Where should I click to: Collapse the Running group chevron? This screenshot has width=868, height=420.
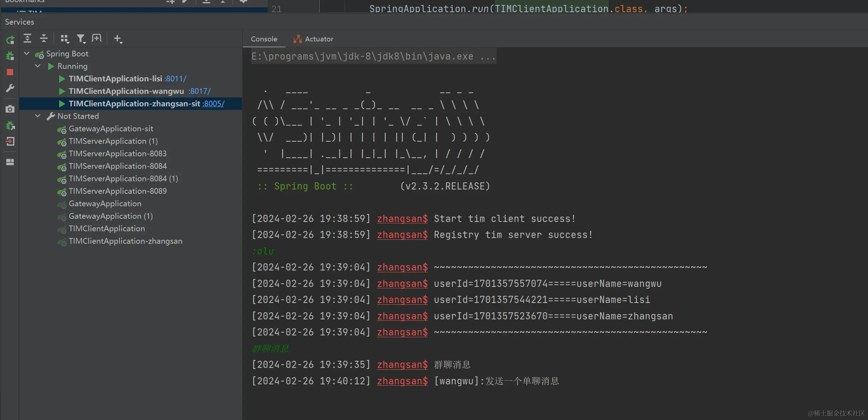click(38, 66)
